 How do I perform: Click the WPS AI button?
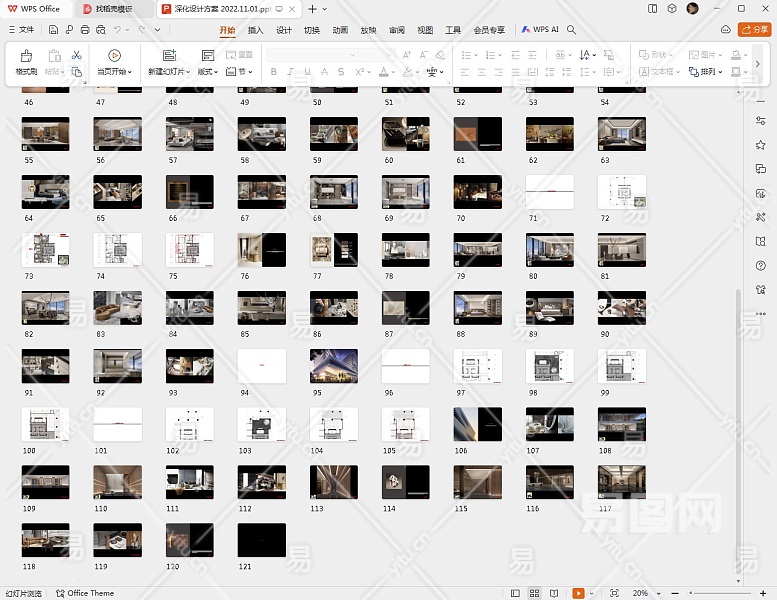540,30
